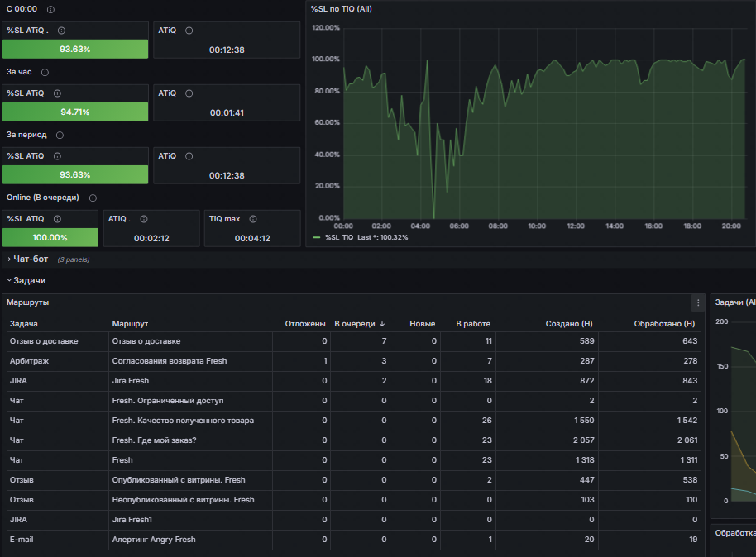Screen dimensions: 756x557
Task: Click the info icon next to С 00:00
Action: pos(51,9)
